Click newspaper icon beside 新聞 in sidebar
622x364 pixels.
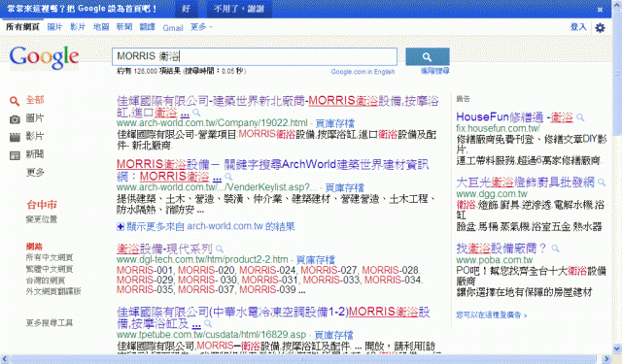pos(15,155)
